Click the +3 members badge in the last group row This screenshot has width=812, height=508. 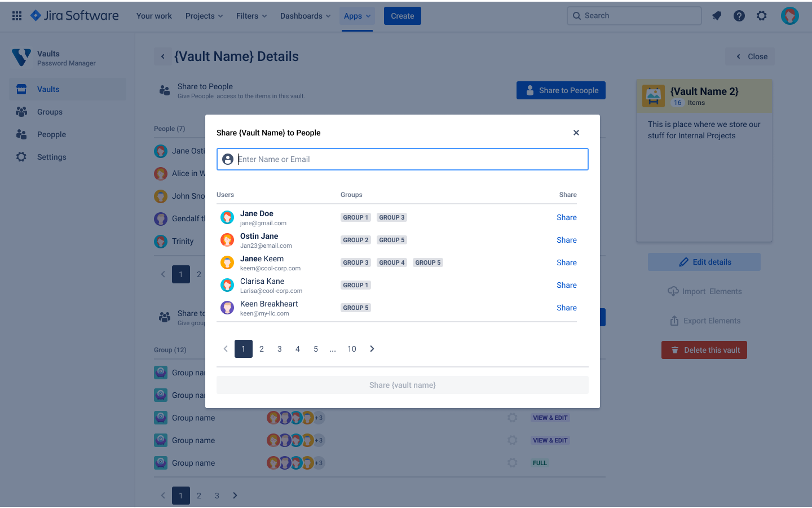click(x=319, y=463)
